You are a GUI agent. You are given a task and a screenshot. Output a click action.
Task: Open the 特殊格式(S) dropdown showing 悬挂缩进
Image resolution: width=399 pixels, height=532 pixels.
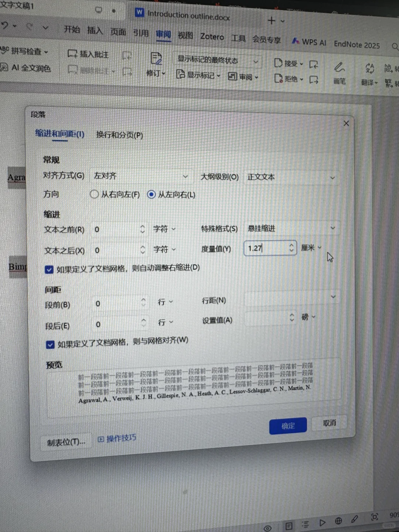(332, 228)
